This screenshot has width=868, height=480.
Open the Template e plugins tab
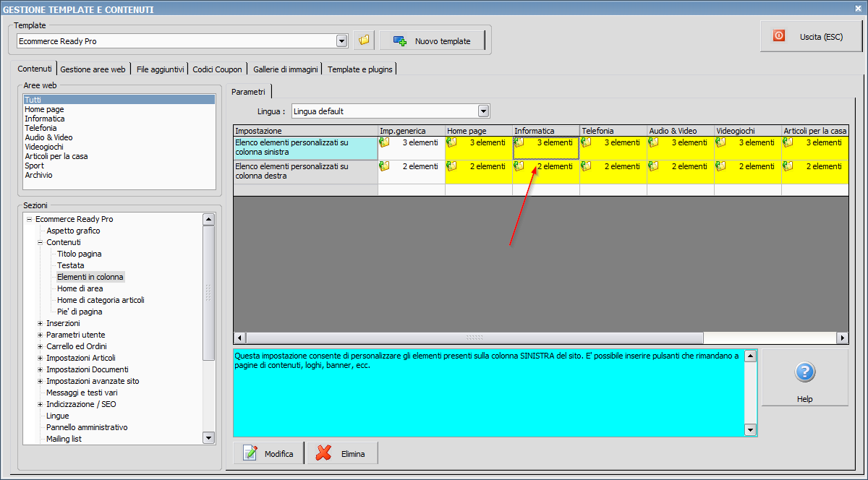pyautogui.click(x=360, y=69)
